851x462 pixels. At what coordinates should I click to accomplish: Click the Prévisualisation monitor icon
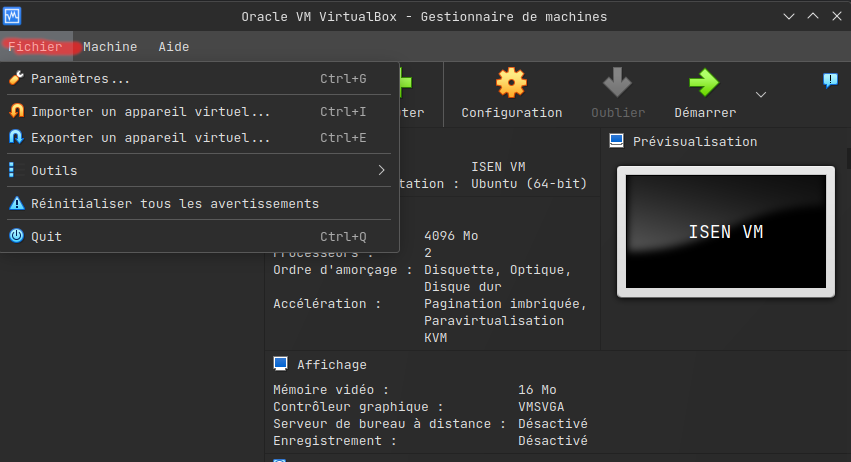click(x=617, y=141)
